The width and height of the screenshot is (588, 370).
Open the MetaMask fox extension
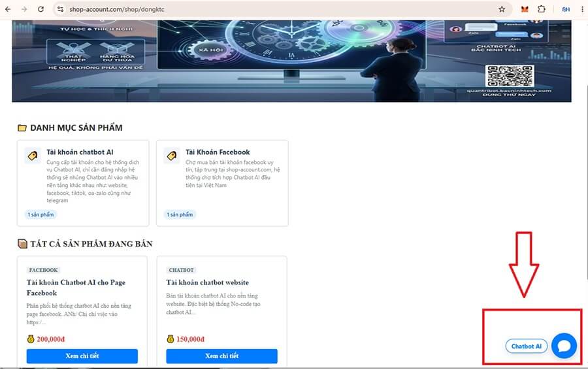coord(525,9)
